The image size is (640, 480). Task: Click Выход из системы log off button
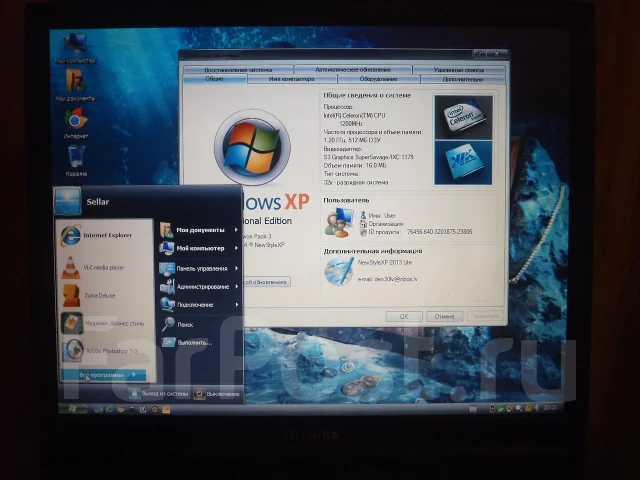coord(159,394)
